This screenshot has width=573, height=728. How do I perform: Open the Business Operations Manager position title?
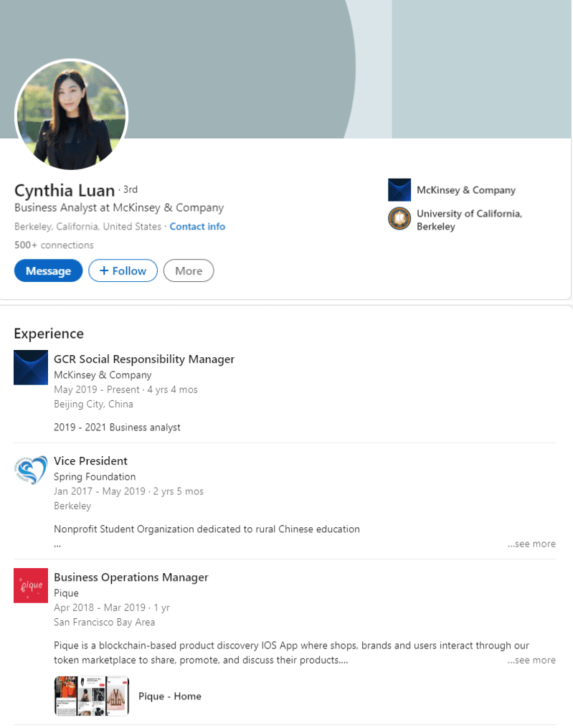point(131,577)
